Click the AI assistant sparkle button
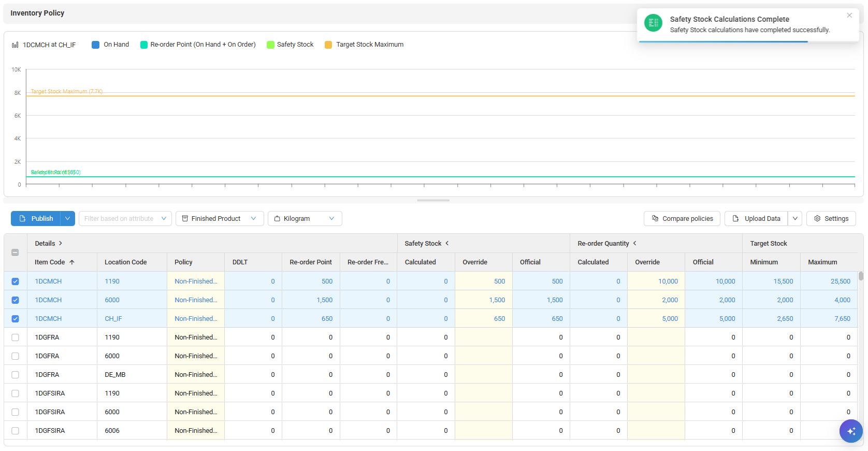The height and width of the screenshot is (451, 868). [851, 431]
